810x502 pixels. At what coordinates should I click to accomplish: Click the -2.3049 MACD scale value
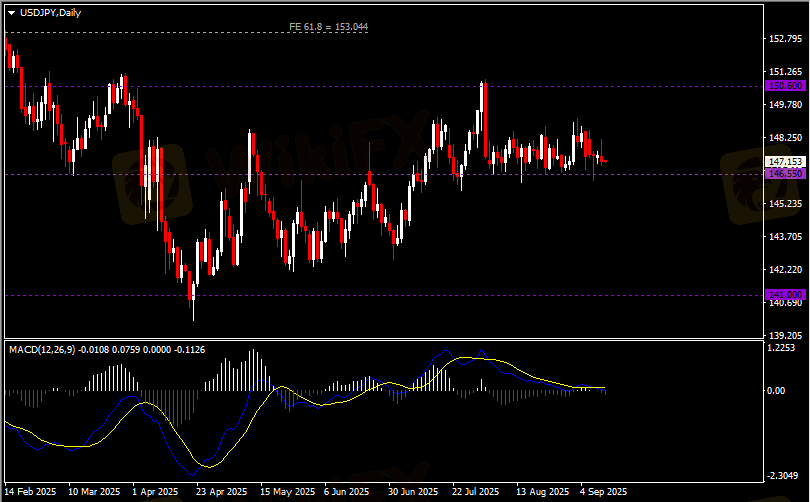[783, 476]
